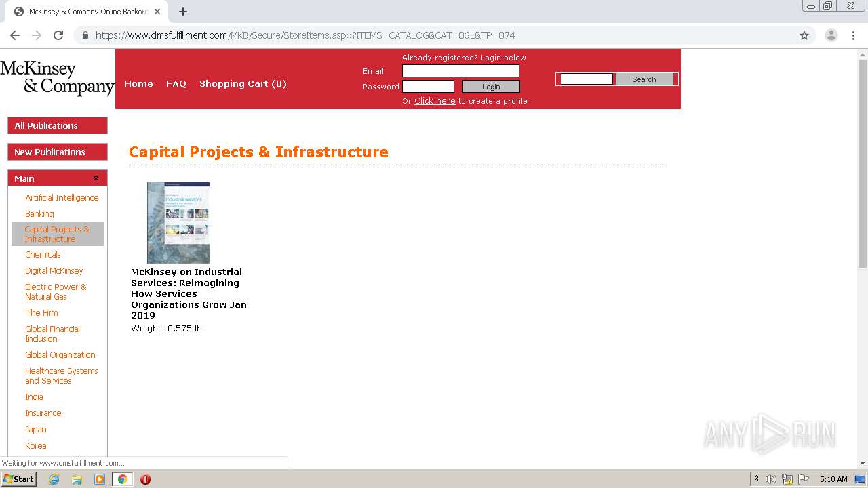Open the Chrome three-dot menu
Viewport: 868px width, 488px height.
point(853,35)
